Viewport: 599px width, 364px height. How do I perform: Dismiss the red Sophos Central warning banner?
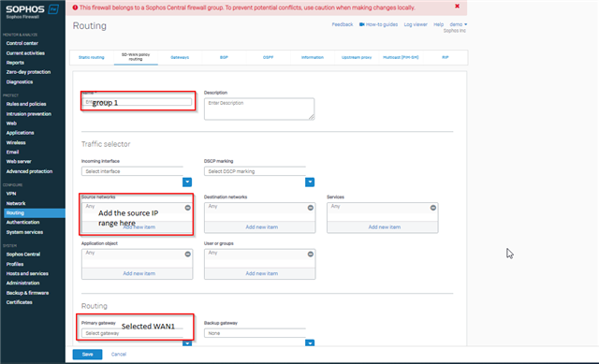click(x=457, y=7)
